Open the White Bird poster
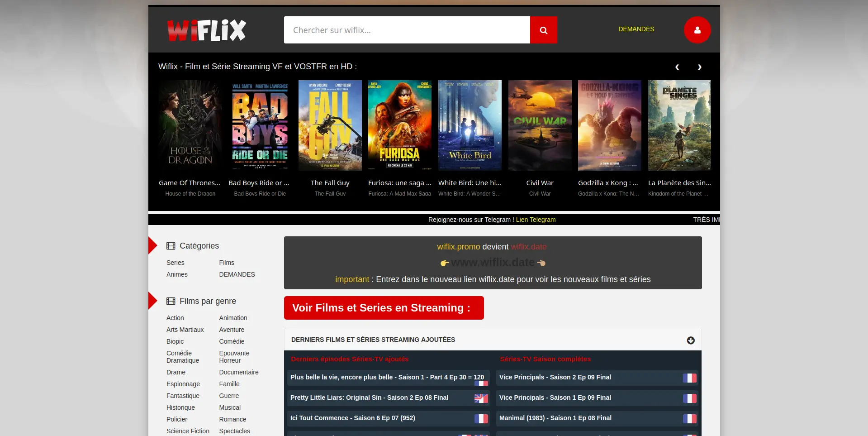868x436 pixels. coord(470,125)
